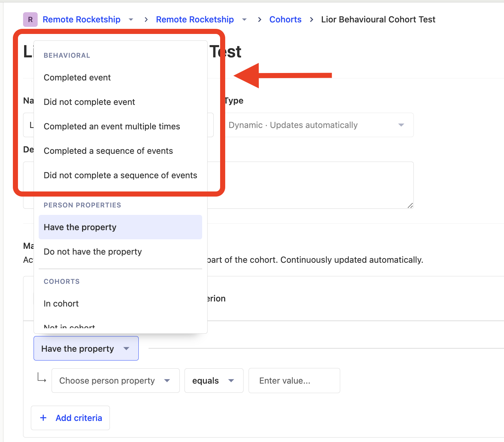
Task: Pick Completed a sequence of events
Action: (108, 151)
